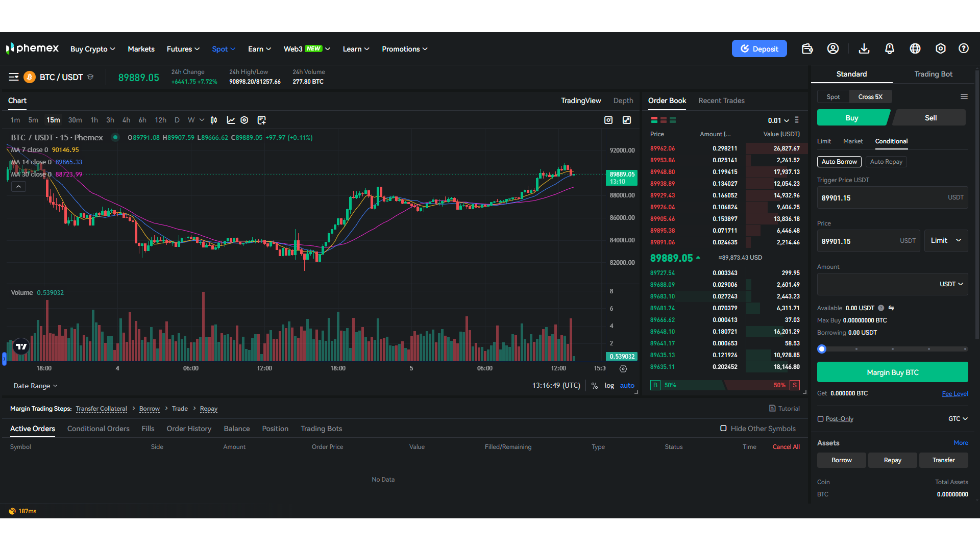Open the chart time axis settings icon
The height and width of the screenshot is (551, 980).
623,369
